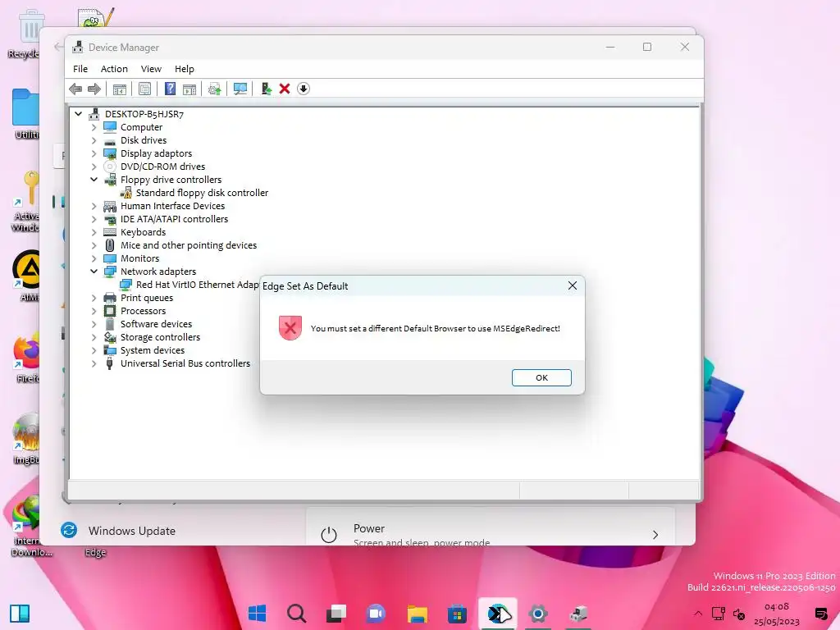The image size is (840, 630).
Task: Click the Show/Hide Console Tree toolbar icon
Action: tap(120, 89)
